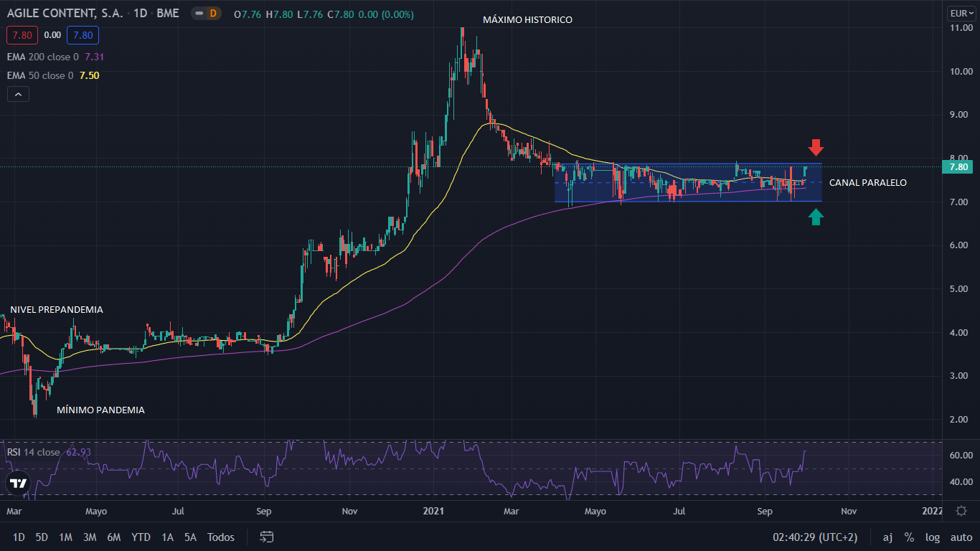
Task: Toggle logarithmic scale with log
Action: pyautogui.click(x=933, y=537)
